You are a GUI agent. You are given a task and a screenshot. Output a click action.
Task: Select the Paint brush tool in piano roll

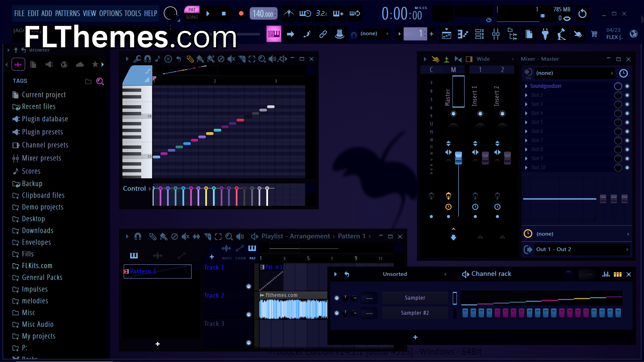(x=200, y=59)
